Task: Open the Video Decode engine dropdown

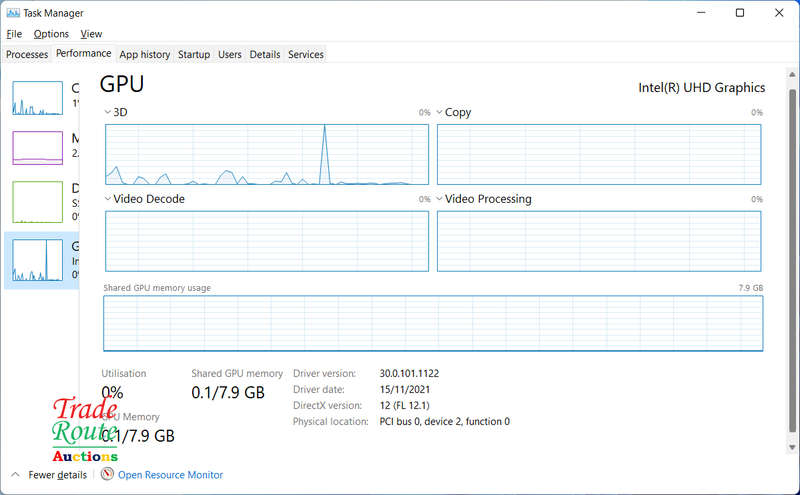Action: [108, 199]
